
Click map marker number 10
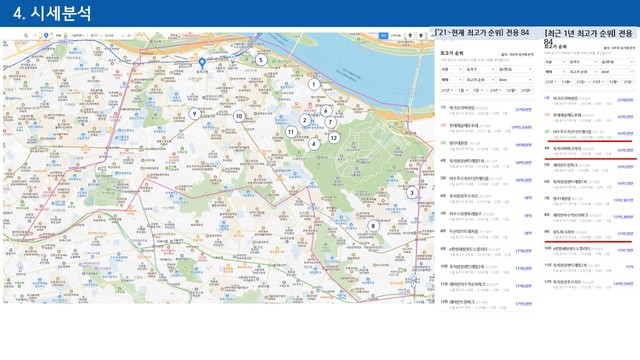pos(239,116)
